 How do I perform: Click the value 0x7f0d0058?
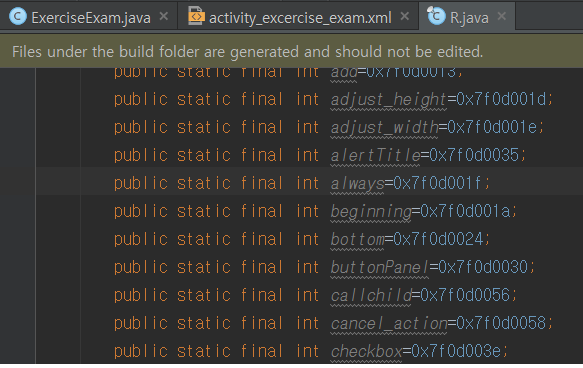coord(501,323)
